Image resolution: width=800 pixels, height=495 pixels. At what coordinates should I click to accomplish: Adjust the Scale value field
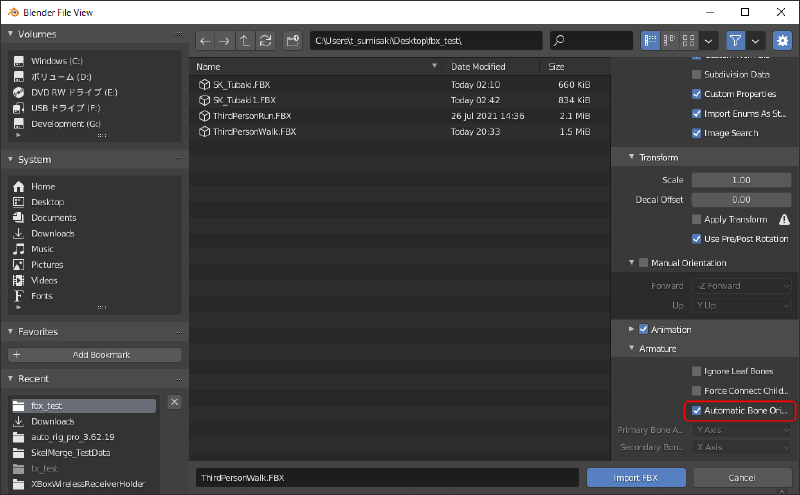741,180
